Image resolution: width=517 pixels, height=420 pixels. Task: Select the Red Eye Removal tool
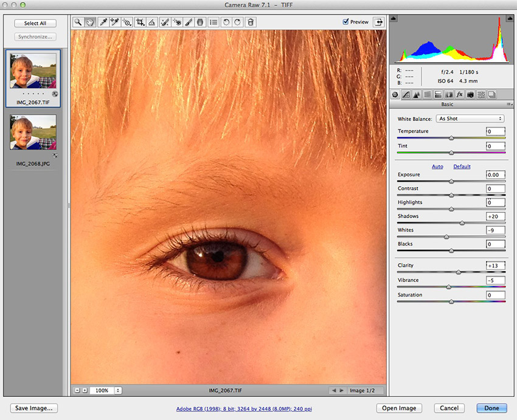point(177,22)
